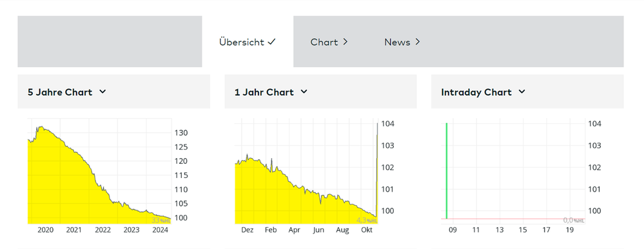Click the 130 value on the 5-year axis
The width and height of the screenshot is (644, 249).
[x=182, y=133]
